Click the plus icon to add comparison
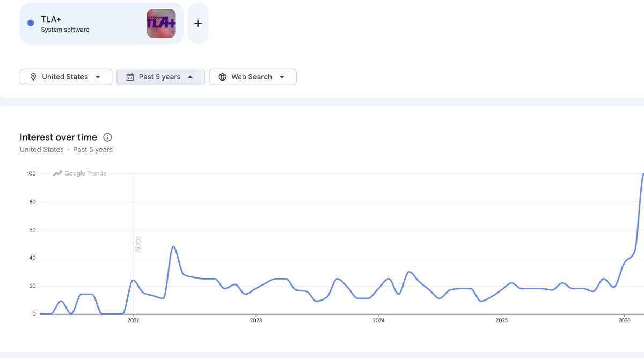This screenshot has width=644, height=358. coord(198,23)
